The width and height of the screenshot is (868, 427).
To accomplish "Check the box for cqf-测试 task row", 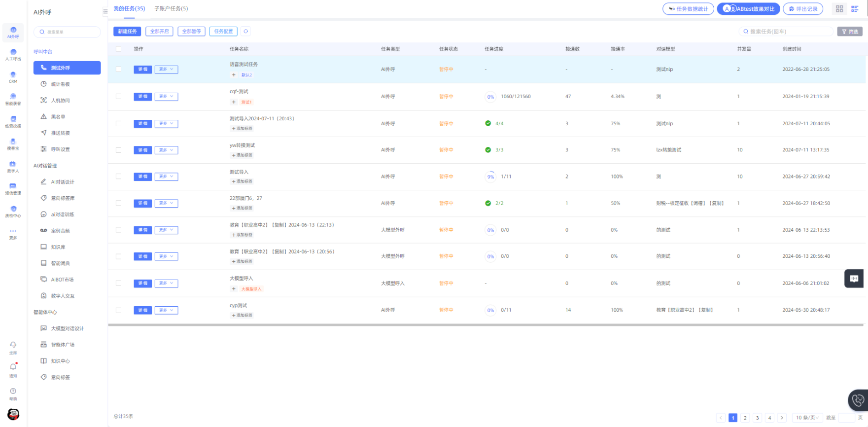I will point(118,97).
